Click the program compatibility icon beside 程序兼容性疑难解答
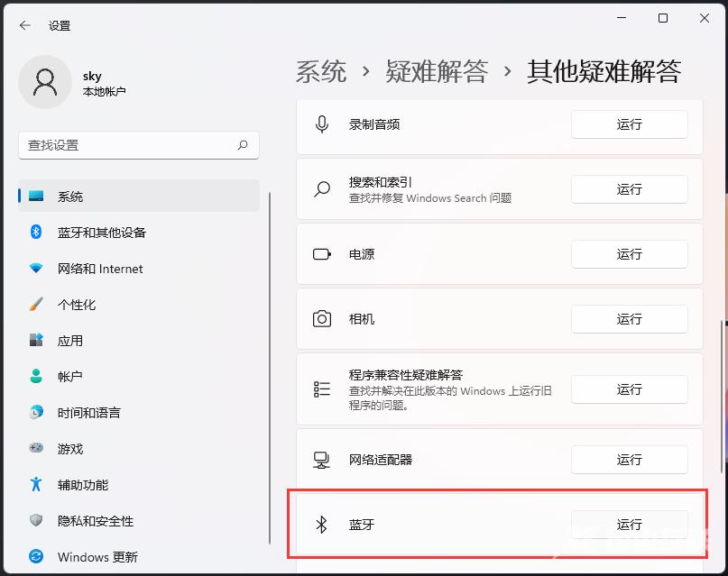 (x=320, y=389)
